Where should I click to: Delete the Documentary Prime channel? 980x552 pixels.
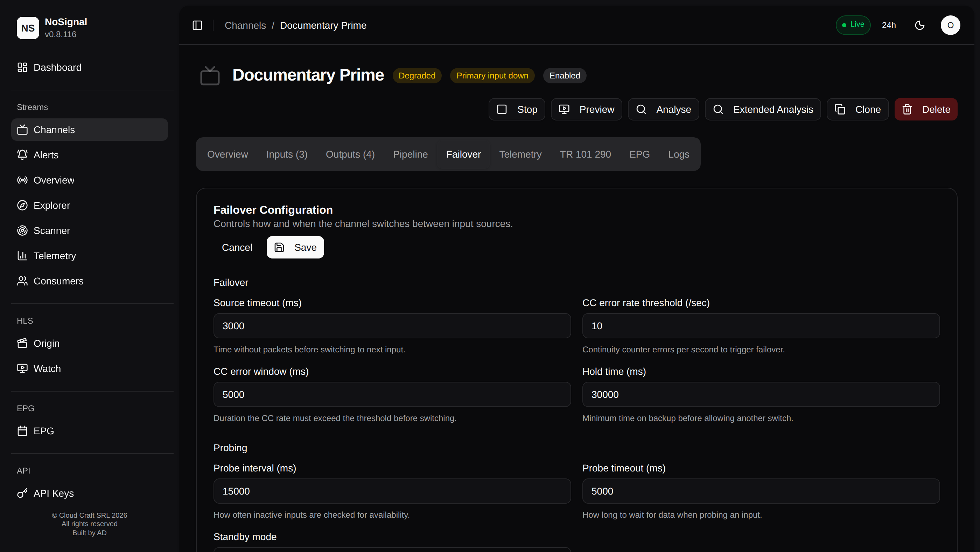(x=926, y=109)
